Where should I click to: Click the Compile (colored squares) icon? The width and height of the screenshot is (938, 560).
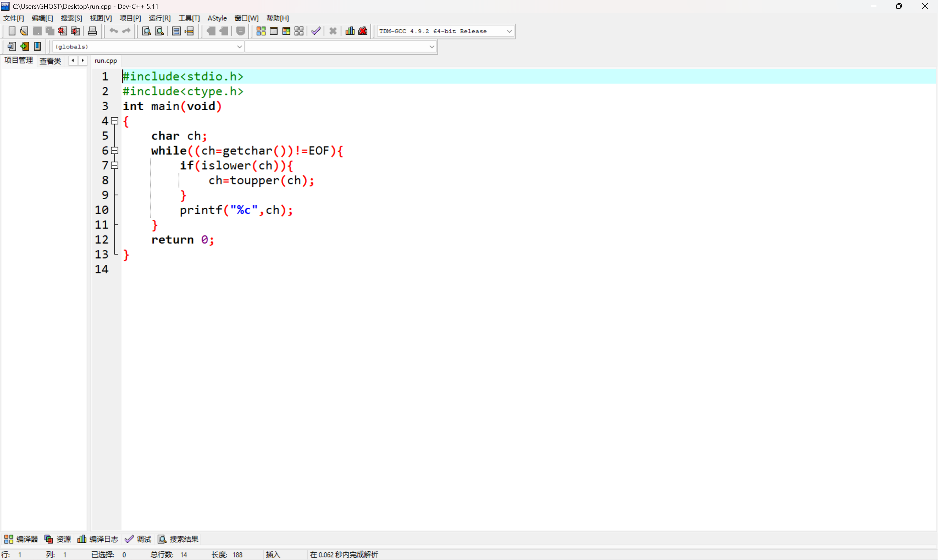coord(261,31)
